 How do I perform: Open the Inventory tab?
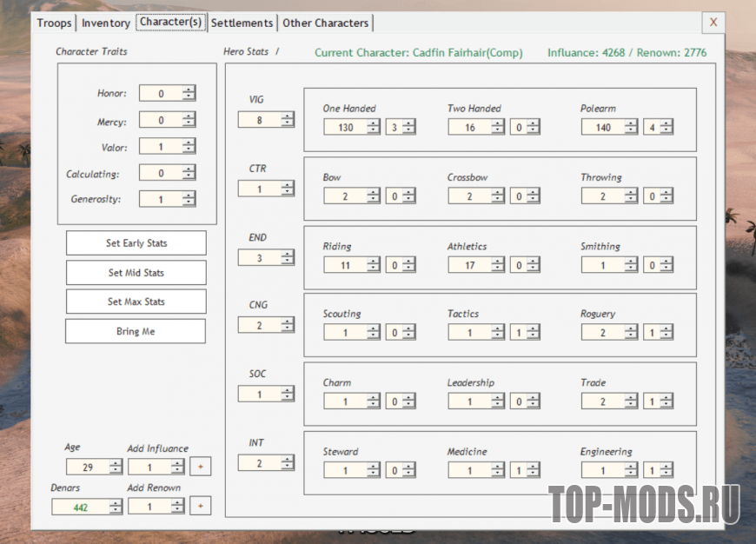coord(106,23)
